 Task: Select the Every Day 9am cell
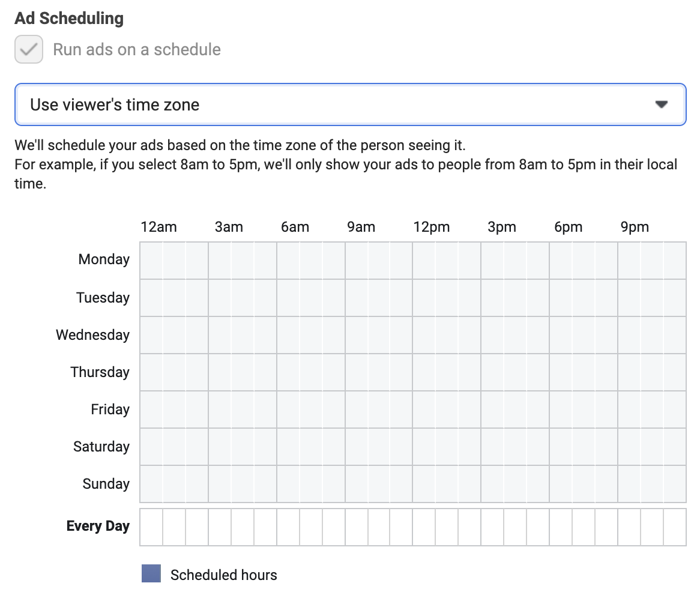pyautogui.click(x=357, y=527)
